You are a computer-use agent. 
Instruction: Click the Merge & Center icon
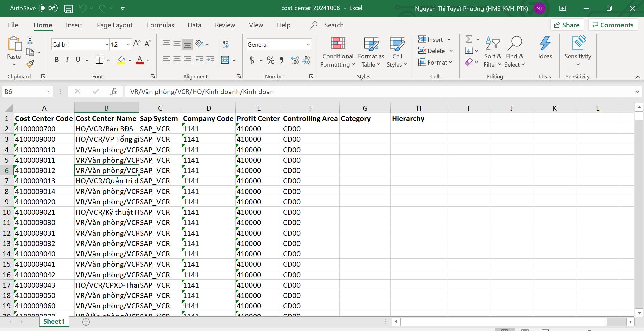click(x=225, y=60)
